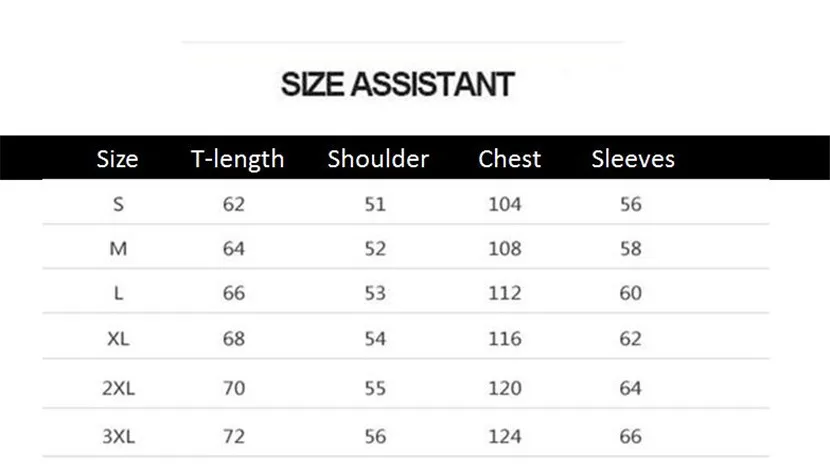Screen dimensions: 830x470
Task: Click the Chest column header
Action: 509,159
